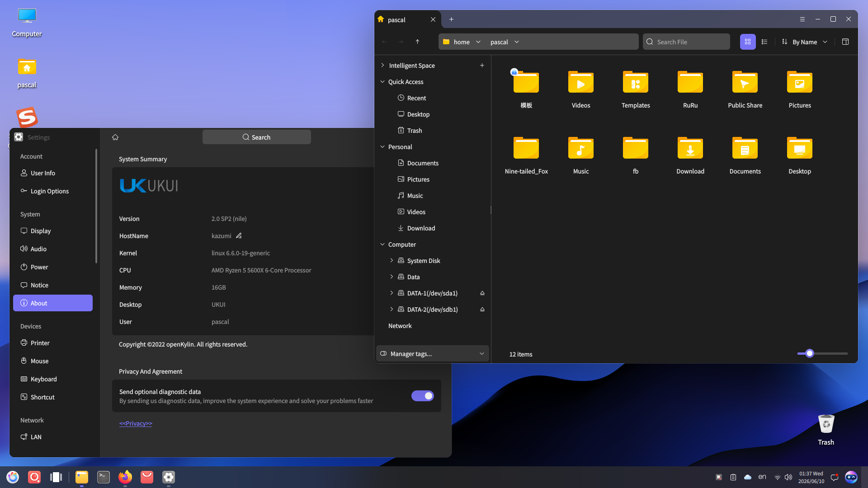Switch file manager to icon grid view
This screenshot has height=488, width=868.
point(748,42)
